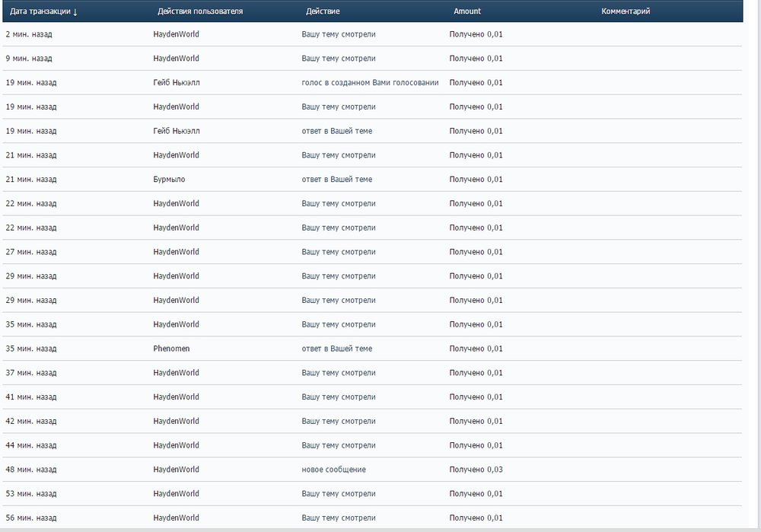The width and height of the screenshot is (761, 532).
Task: Sort by Действия пользователя column header
Action: click(200, 11)
